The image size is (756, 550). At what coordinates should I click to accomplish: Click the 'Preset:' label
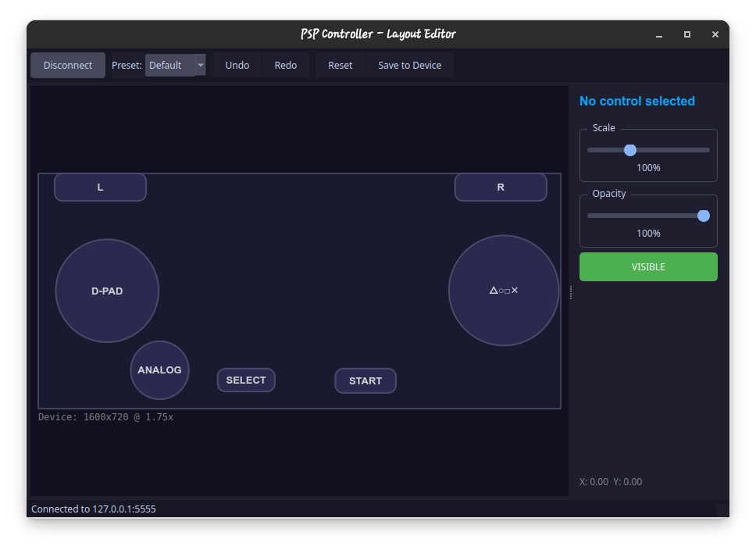(127, 65)
